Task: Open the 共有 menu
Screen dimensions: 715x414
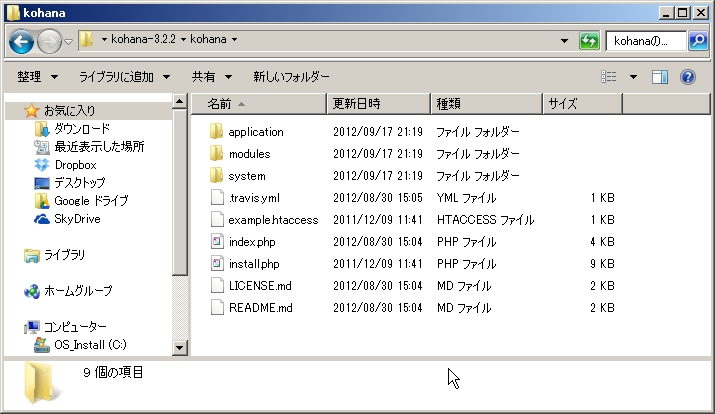Action: [x=212, y=77]
